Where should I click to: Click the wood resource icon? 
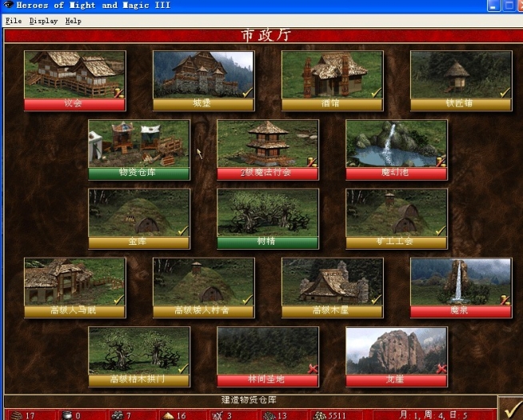16,415
